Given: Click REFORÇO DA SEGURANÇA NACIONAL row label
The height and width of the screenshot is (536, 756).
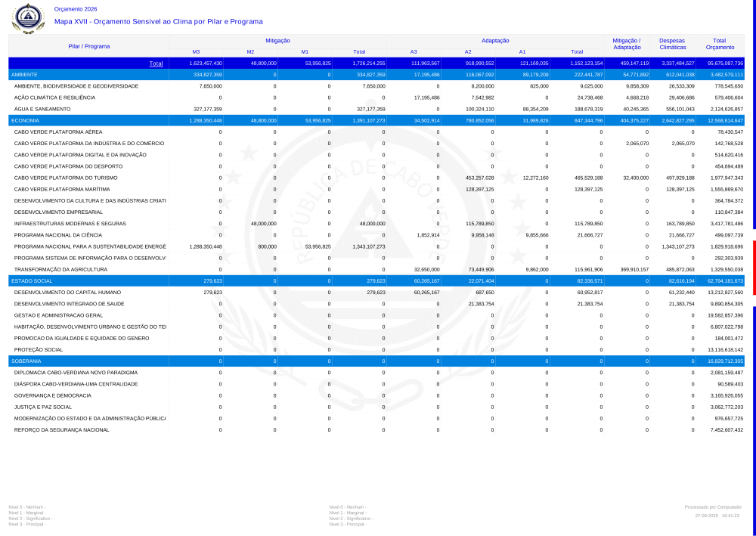Looking at the screenshot, I should click(62, 429).
